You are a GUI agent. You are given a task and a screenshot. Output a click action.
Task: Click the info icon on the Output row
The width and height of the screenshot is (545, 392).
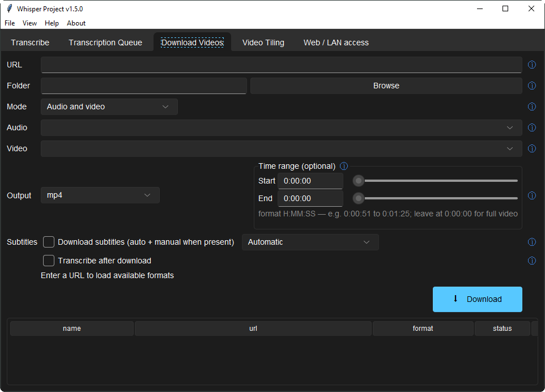(532, 195)
